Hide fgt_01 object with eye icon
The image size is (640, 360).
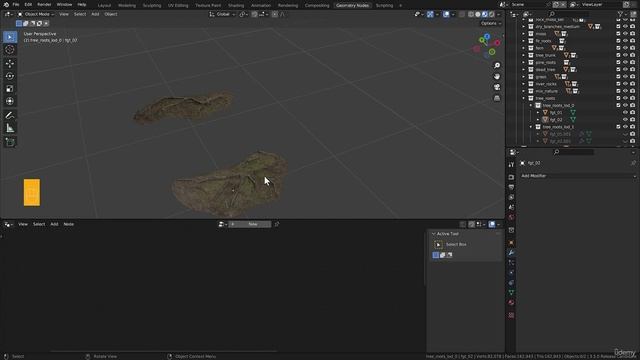(x=625, y=112)
